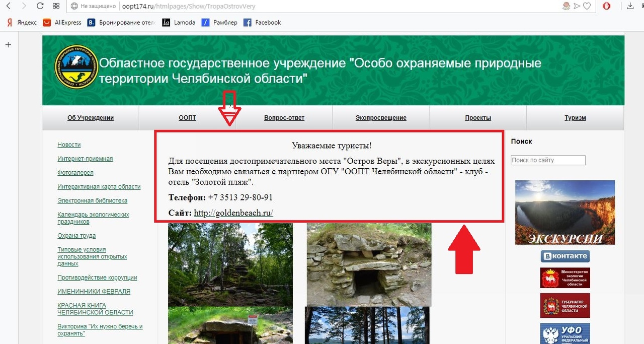Open the Новости sidebar link
Screen dimensions: 644x344
(x=69, y=145)
